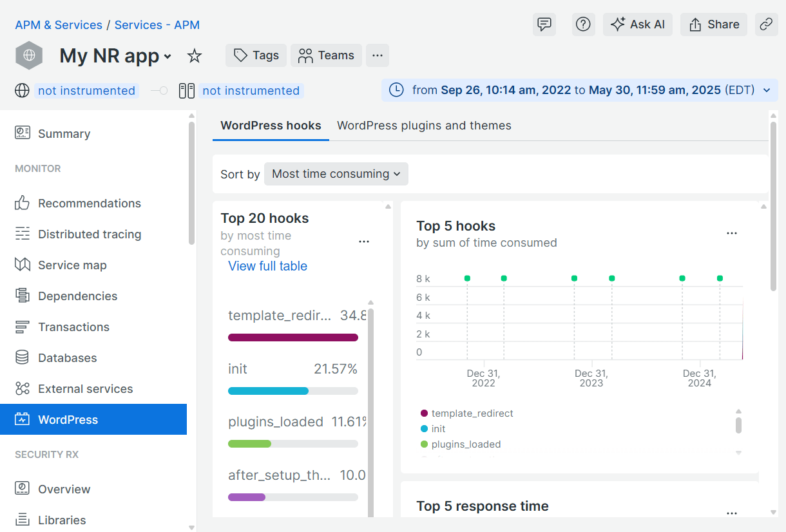
Task: Click the My NR app hexagon icon
Action: click(29, 55)
